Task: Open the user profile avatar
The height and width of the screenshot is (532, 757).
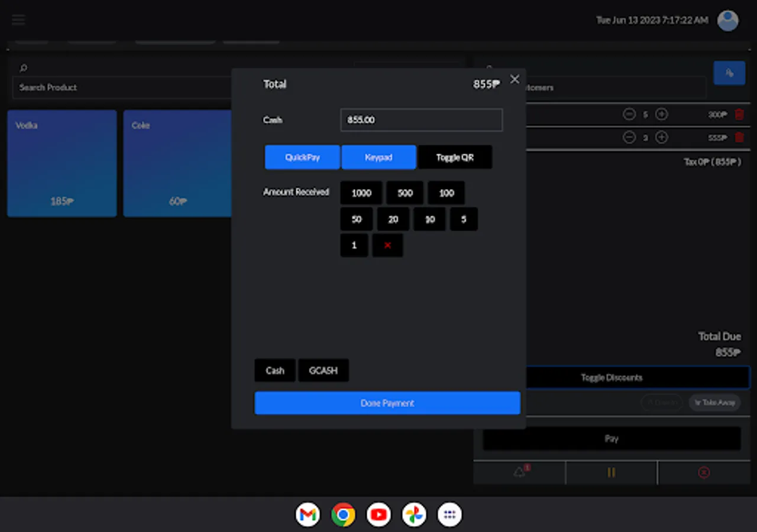Action: (x=727, y=20)
